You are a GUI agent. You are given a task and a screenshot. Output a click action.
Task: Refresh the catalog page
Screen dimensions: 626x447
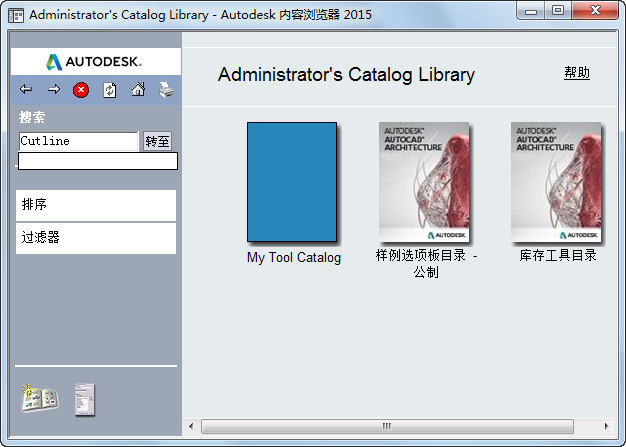110,90
